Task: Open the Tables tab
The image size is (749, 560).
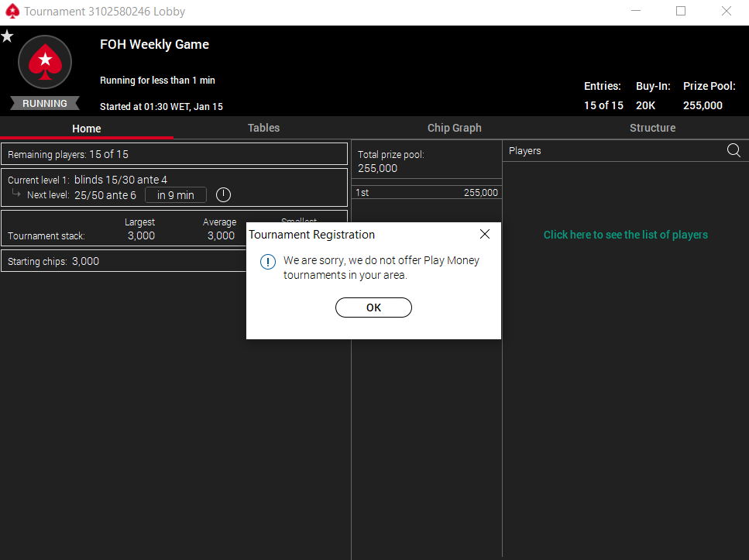Action: click(x=263, y=128)
